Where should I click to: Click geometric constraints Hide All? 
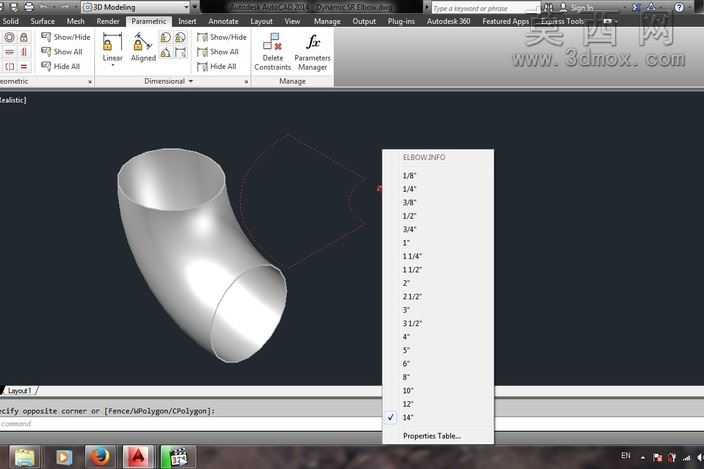(61, 66)
